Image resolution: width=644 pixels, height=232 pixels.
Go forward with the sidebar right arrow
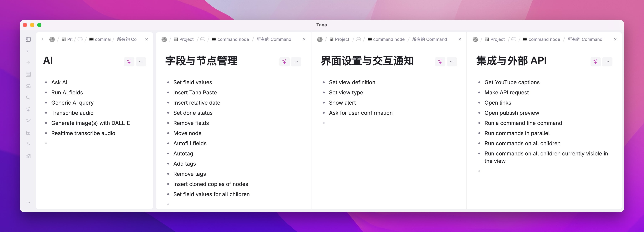[x=28, y=63]
